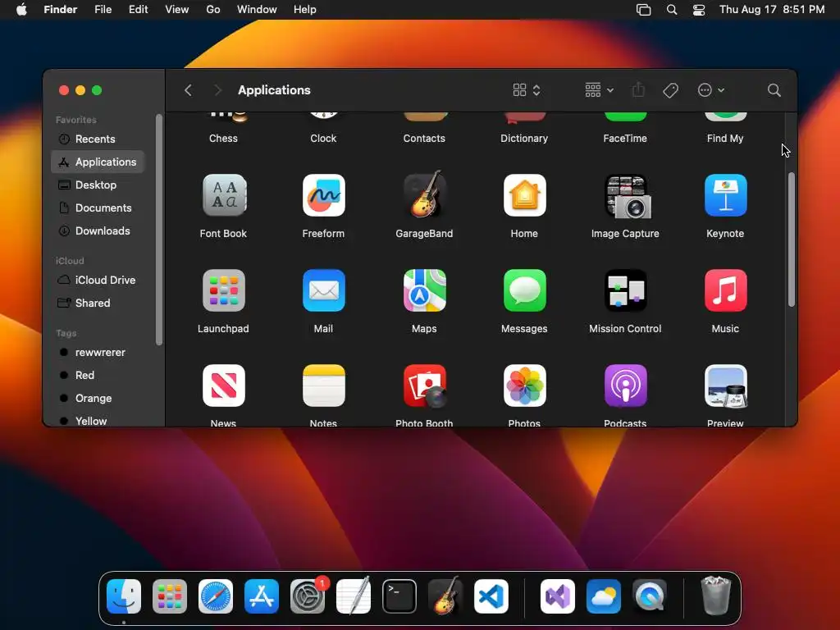This screenshot has width=840, height=630.
Task: Select Shared in the sidebar
Action: coord(98,304)
